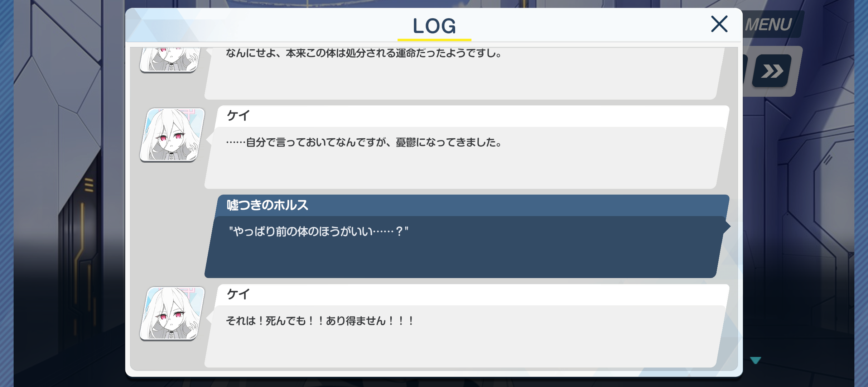Click the LOG title header
Image resolution: width=868 pixels, height=387 pixels.
434,26
